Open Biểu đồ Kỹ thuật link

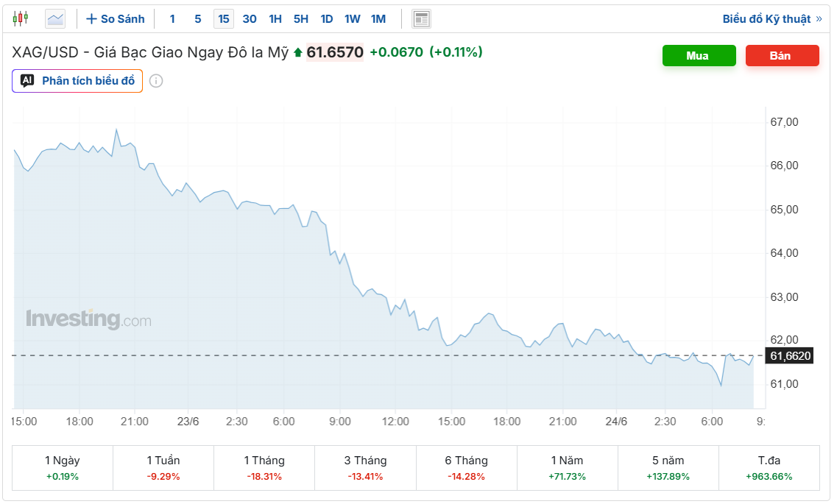pos(772,19)
